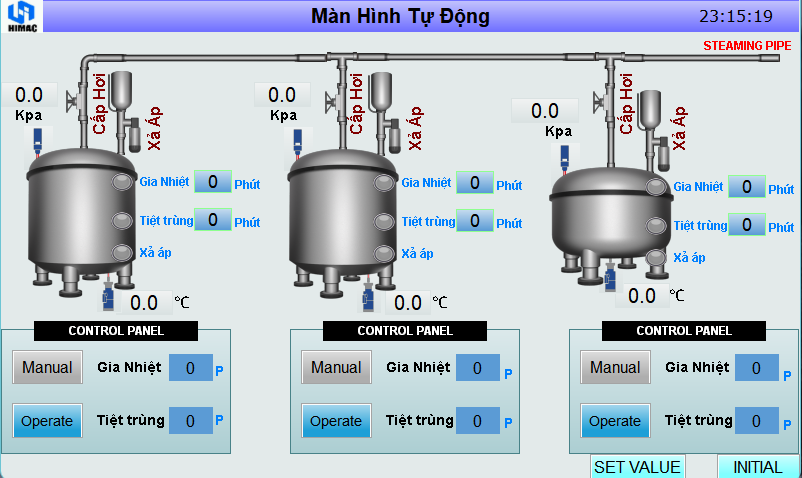Screen dimensions: 802x478
Task: Click second CONTROL PANEL header
Action: pyautogui.click(x=405, y=331)
